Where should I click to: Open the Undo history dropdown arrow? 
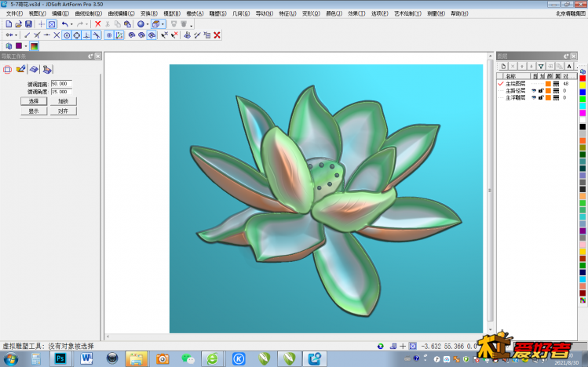pos(71,24)
